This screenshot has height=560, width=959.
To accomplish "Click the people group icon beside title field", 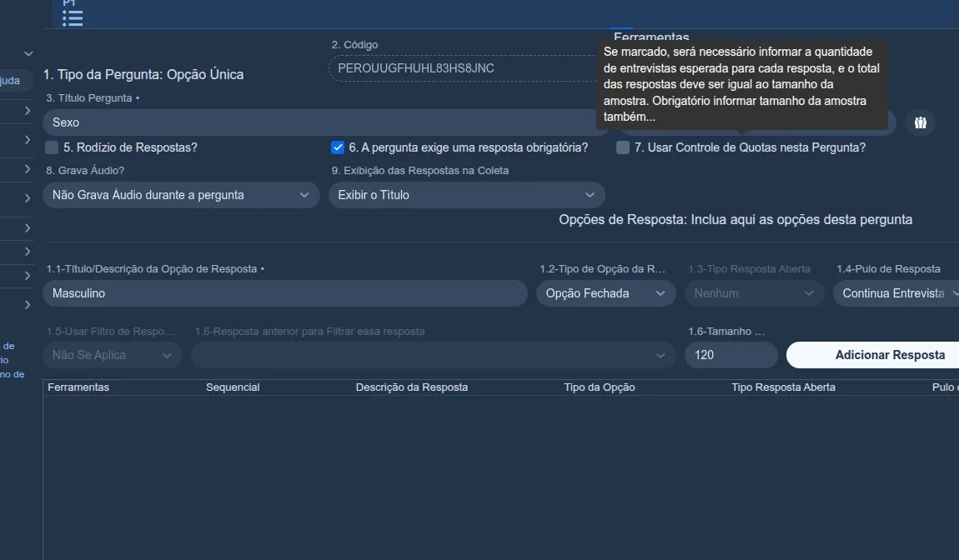I will tap(921, 122).
